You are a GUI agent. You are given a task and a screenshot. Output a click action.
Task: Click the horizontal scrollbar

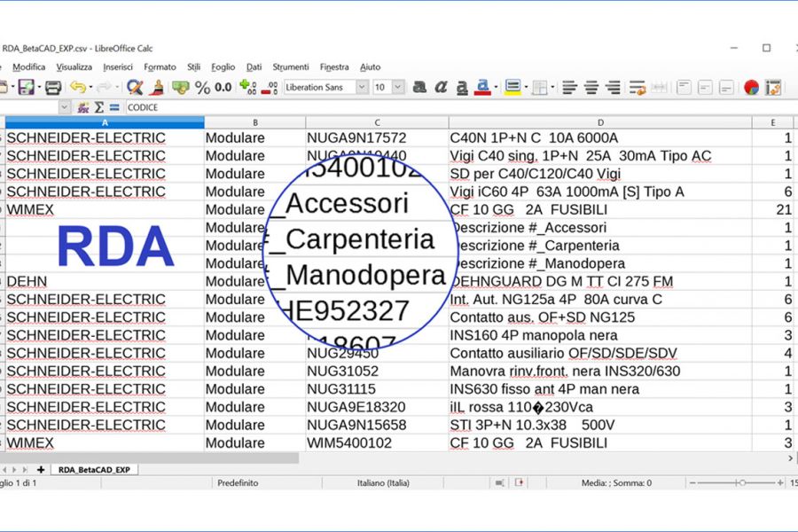click(149, 458)
